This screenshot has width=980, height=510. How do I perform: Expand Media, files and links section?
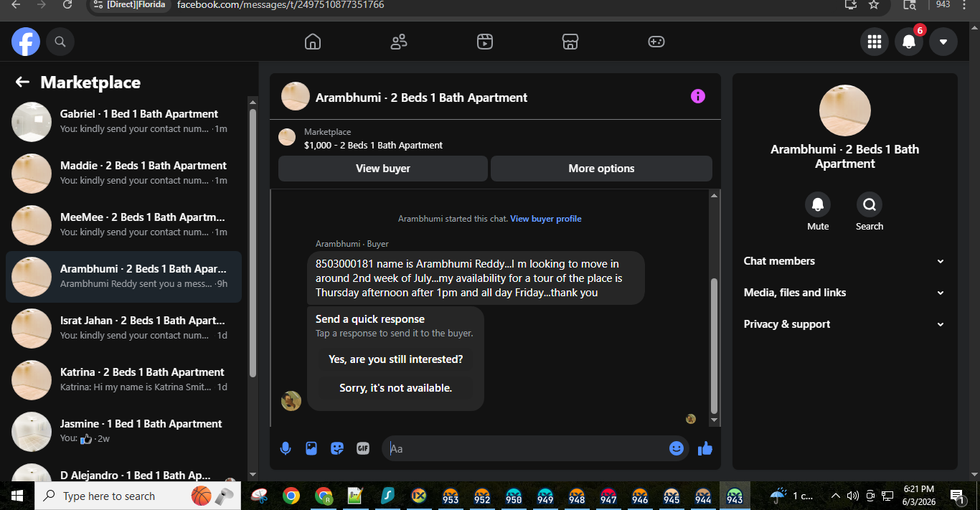pyautogui.click(x=844, y=293)
